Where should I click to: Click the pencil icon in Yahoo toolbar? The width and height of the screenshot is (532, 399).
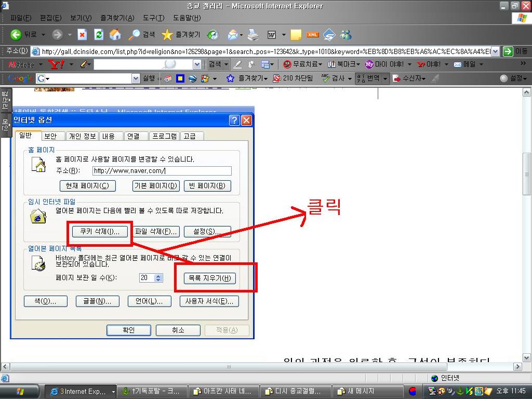tap(84, 64)
